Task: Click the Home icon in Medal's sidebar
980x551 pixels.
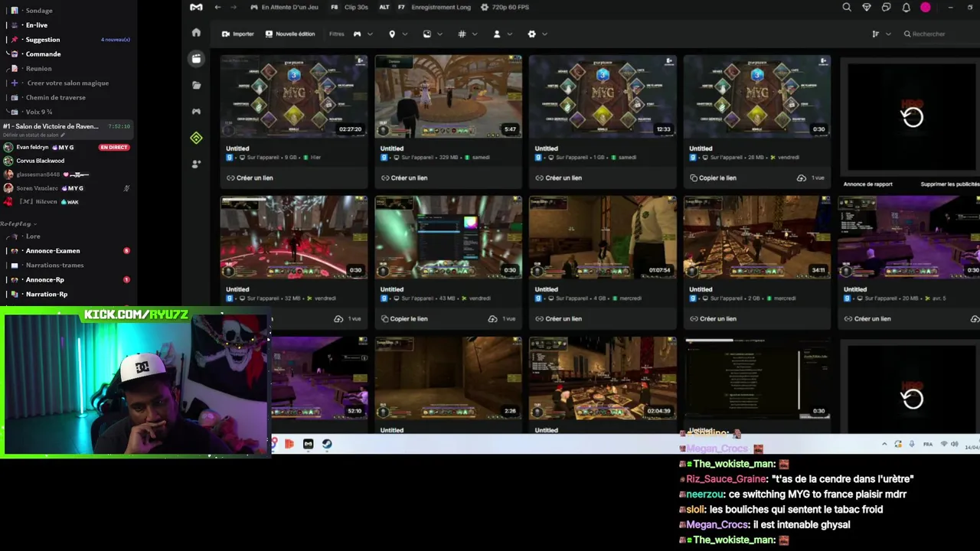Action: coord(196,32)
